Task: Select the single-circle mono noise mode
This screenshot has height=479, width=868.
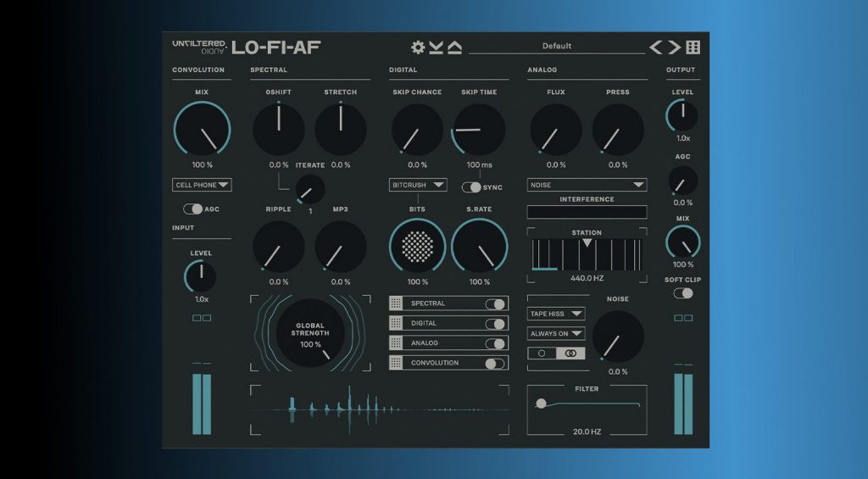Action: pyautogui.click(x=542, y=354)
